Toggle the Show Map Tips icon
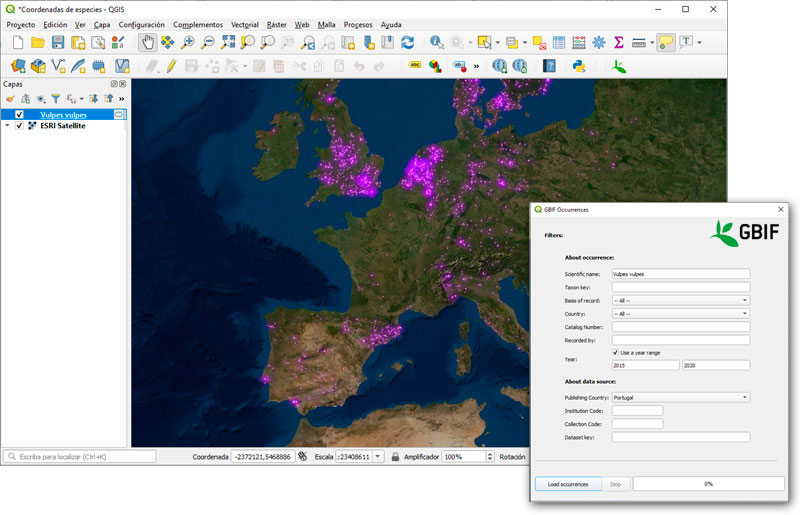This screenshot has width=800, height=515. (x=665, y=42)
